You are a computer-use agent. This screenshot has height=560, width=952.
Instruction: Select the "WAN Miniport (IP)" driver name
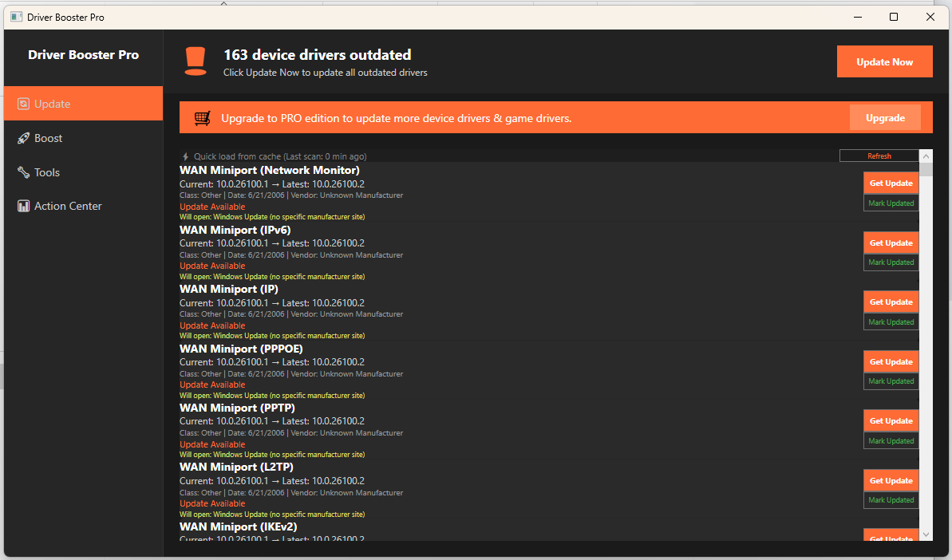pyautogui.click(x=229, y=290)
